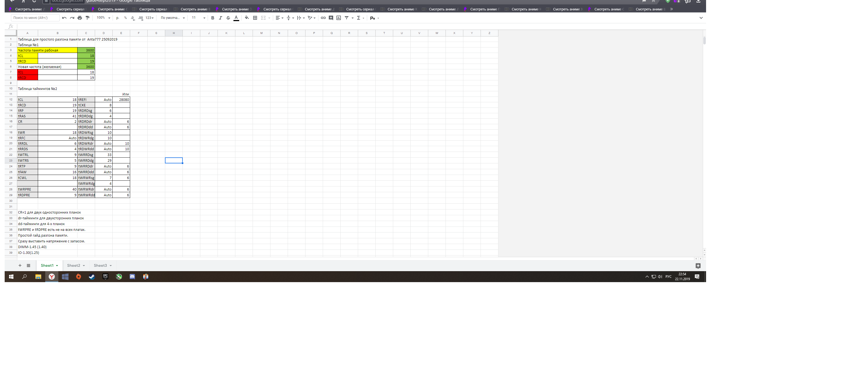The image size is (868, 380).
Task: Activate the paint format tool
Action: click(x=88, y=18)
